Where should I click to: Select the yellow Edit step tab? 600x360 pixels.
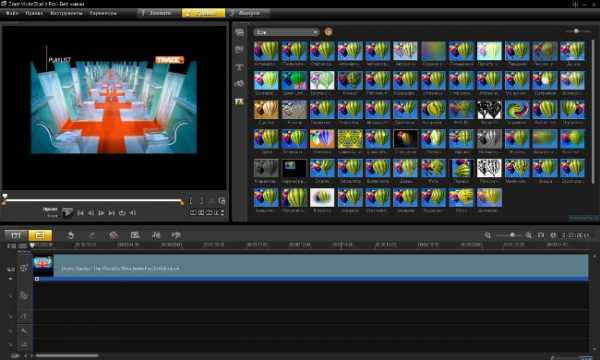tap(204, 13)
